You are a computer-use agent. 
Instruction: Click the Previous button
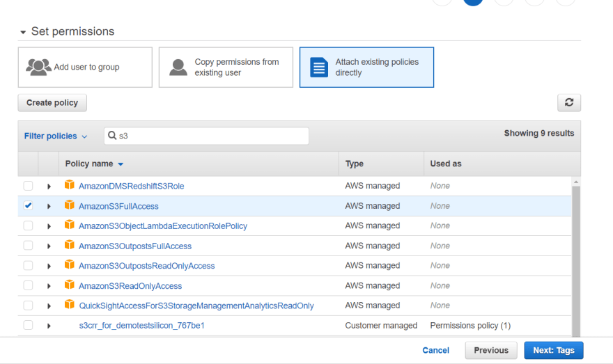coord(491,350)
